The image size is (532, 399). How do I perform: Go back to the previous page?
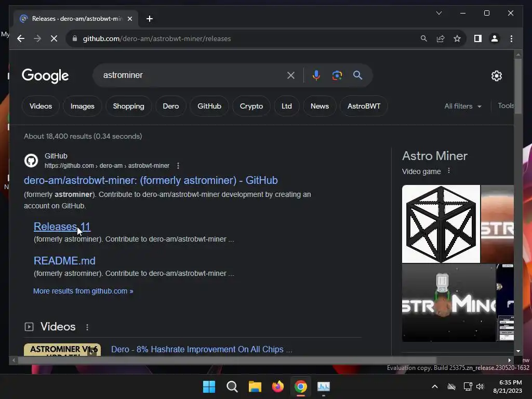pyautogui.click(x=21, y=38)
